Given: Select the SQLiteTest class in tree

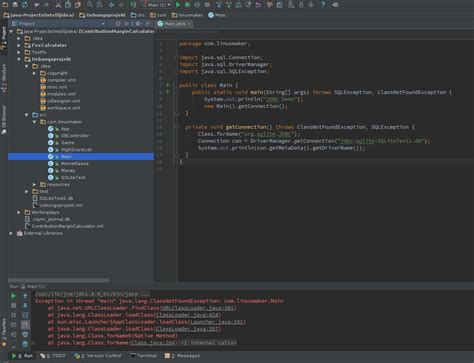Looking at the screenshot, I should pos(67,178).
